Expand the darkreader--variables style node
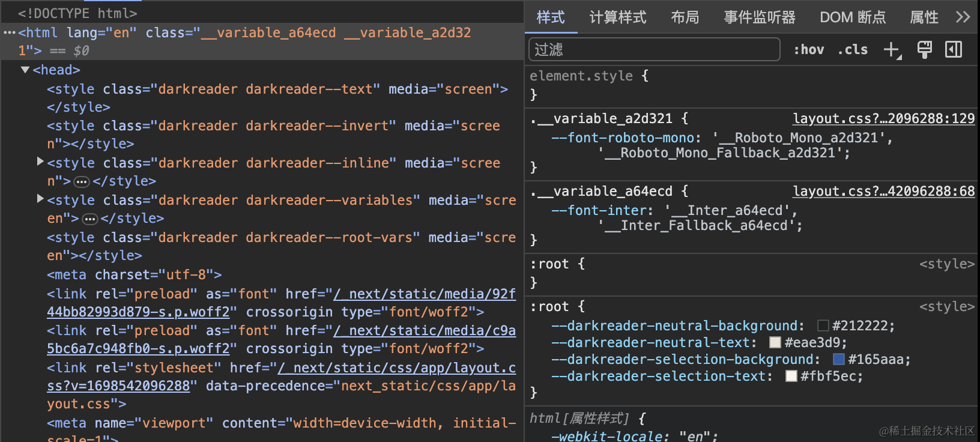 tap(40, 199)
